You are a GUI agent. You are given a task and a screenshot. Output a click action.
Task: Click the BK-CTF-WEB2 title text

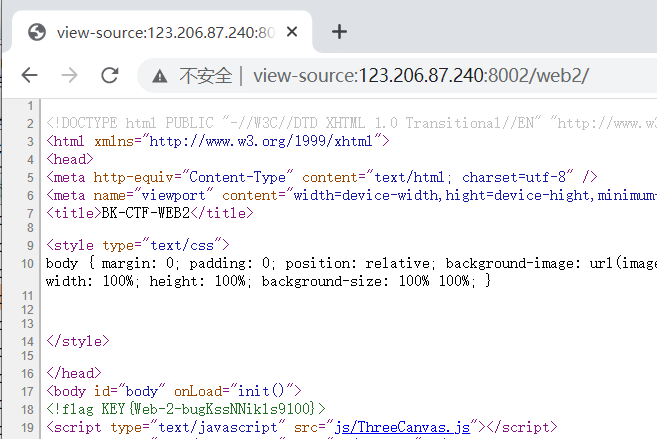[146, 213]
